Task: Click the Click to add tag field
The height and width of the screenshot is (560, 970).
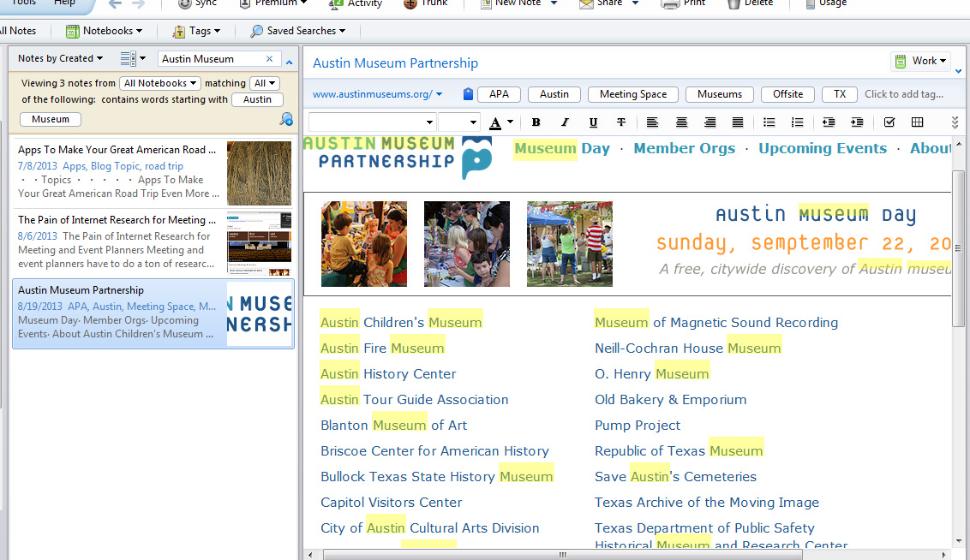Action: [904, 94]
